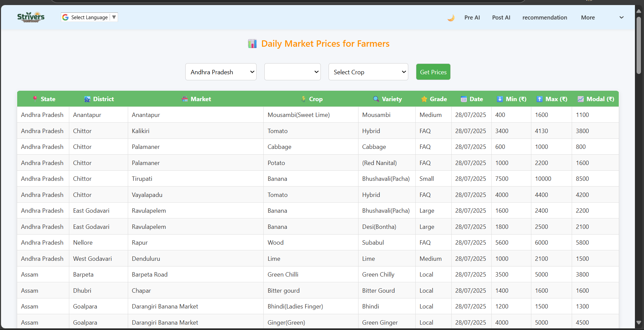Screen dimensions: 644x330
Task: Expand the chevron next to More
Action: (x=621, y=17)
